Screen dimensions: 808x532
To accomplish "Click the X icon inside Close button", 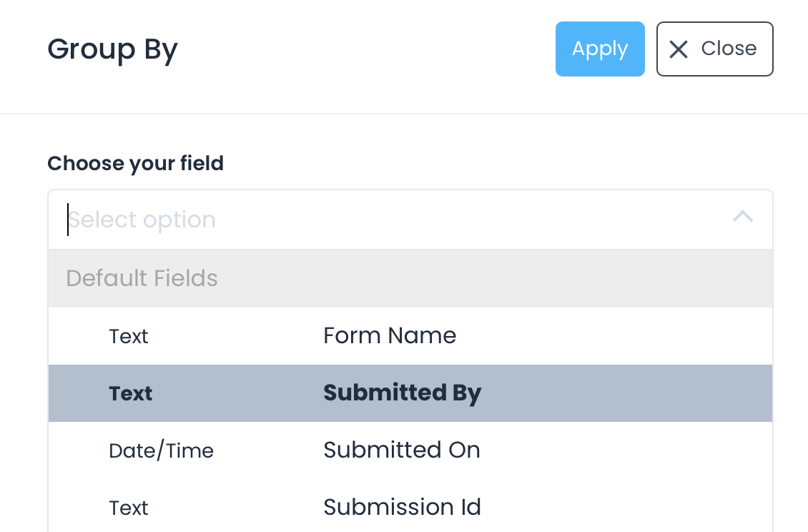I will click(678, 49).
